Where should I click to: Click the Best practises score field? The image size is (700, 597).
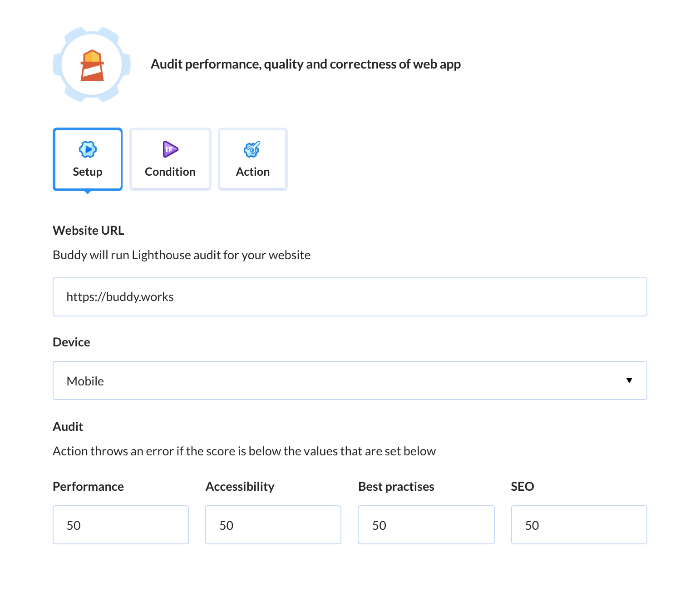[426, 525]
